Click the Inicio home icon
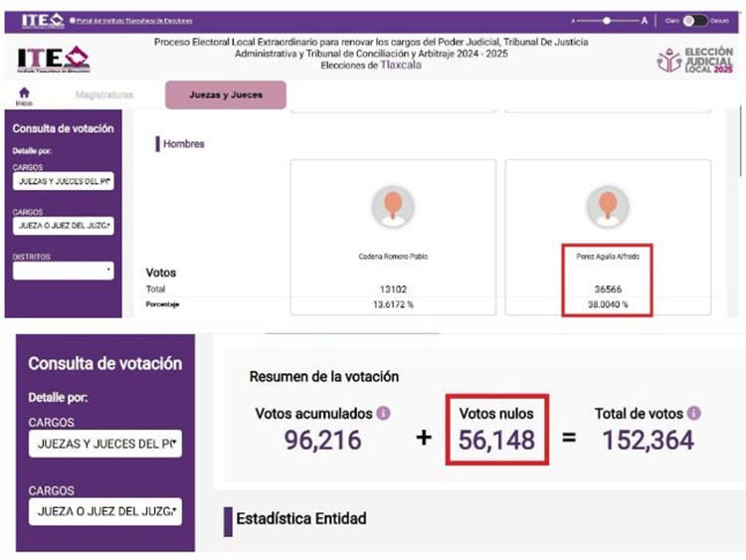Screen dimensions: 746x560 pyautogui.click(x=24, y=93)
